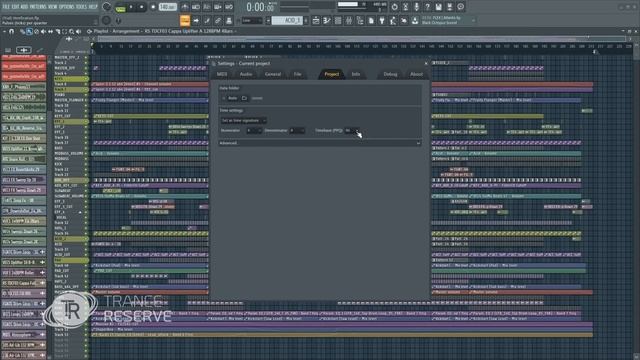Click the plug icon in lower toolbar

click(382, 20)
